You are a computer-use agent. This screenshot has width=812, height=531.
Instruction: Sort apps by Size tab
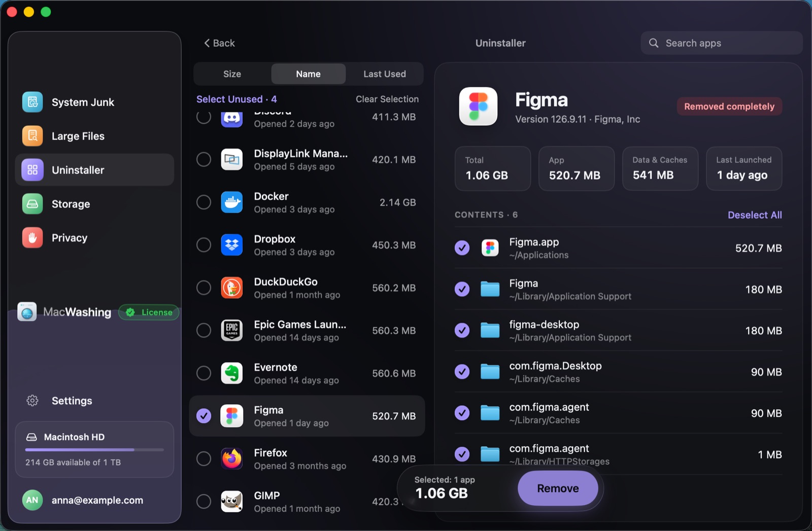coord(232,74)
